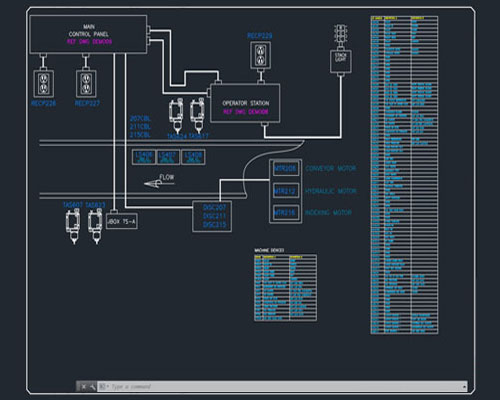The height and width of the screenshot is (400, 500).
Task: Select the LS407 limit switch box
Action: 168,157
